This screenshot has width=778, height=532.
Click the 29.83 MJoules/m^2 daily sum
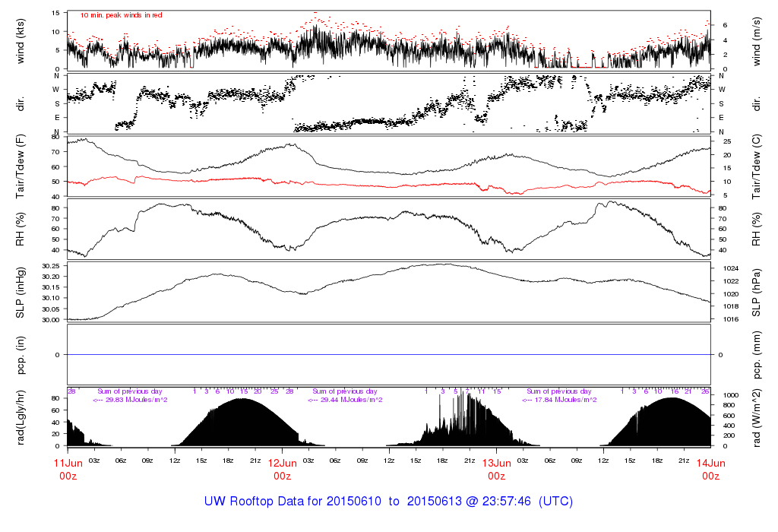point(130,400)
